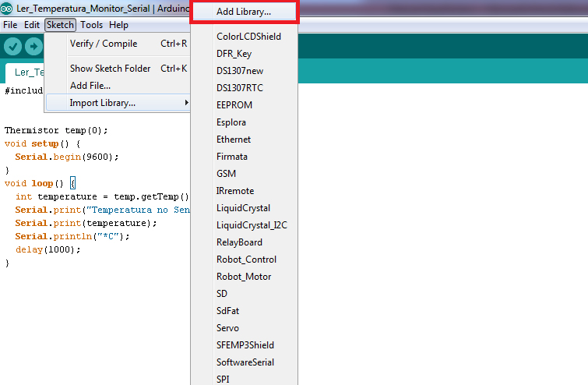Choose the GSM library

(x=244, y=174)
